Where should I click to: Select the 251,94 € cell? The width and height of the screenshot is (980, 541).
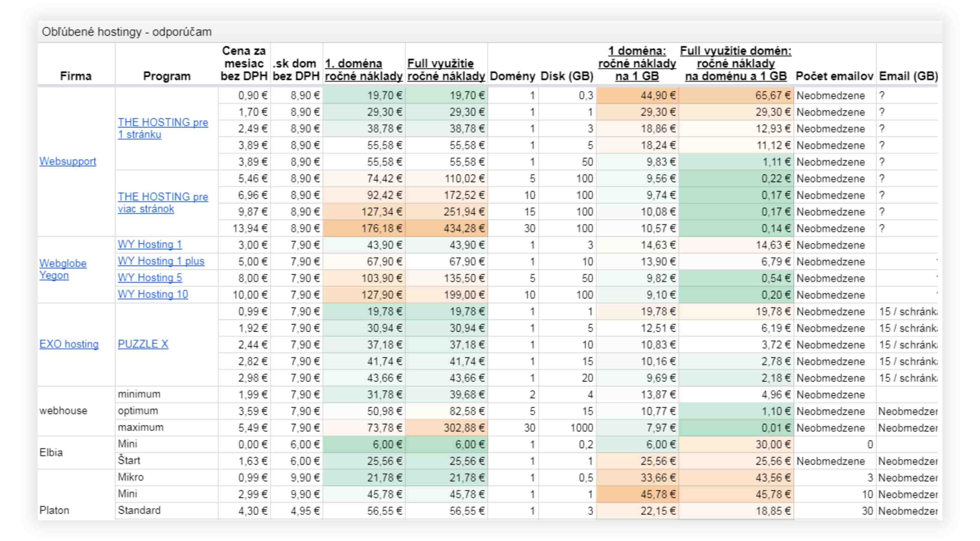point(446,212)
